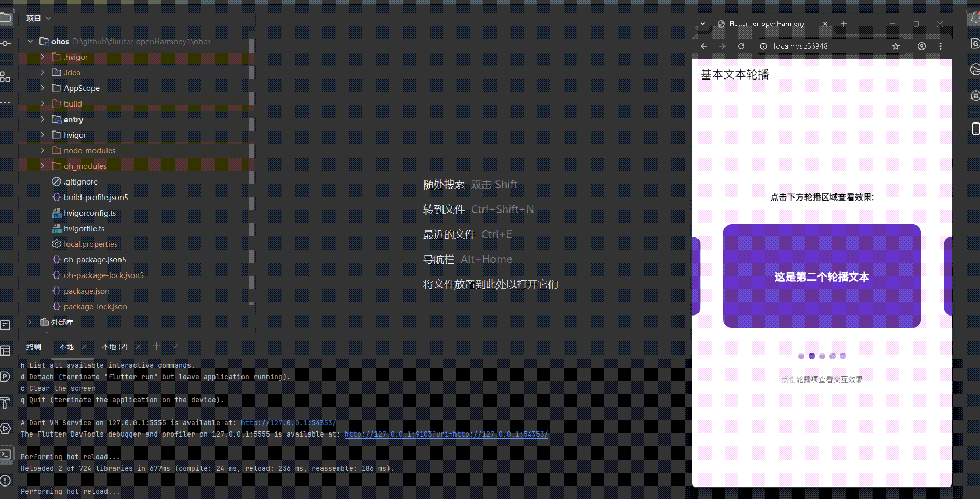The height and width of the screenshot is (499, 980).
Task: Toggle the bookmark star in the address bar
Action: click(896, 46)
